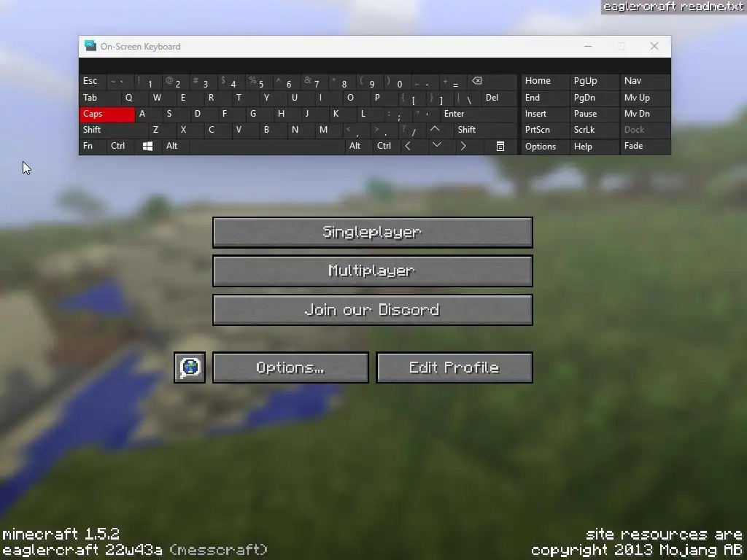Click the Home key
The image size is (747, 560).
click(545, 81)
